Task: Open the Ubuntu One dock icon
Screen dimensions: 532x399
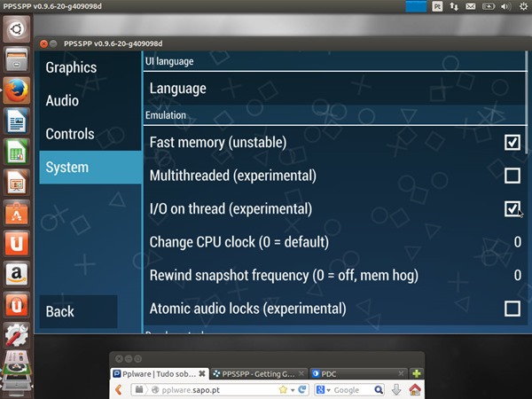Action: click(16, 244)
